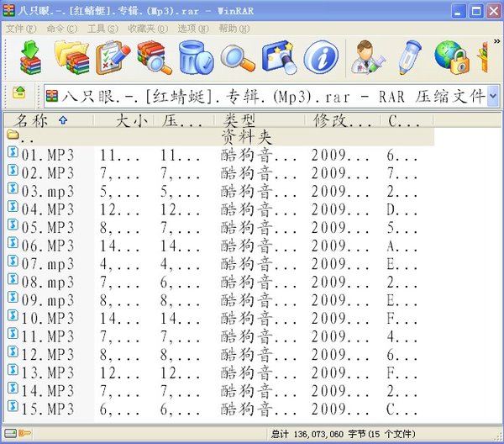Click the blue Info icon

[321, 57]
